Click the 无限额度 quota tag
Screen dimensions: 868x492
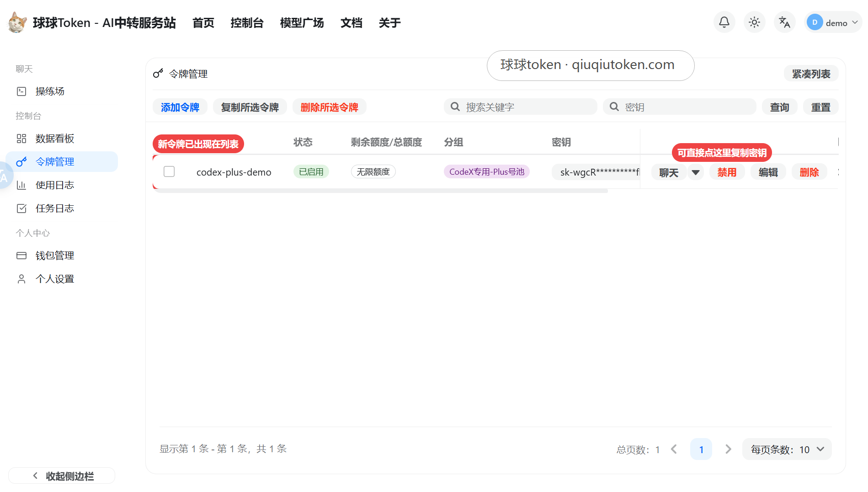(x=373, y=171)
